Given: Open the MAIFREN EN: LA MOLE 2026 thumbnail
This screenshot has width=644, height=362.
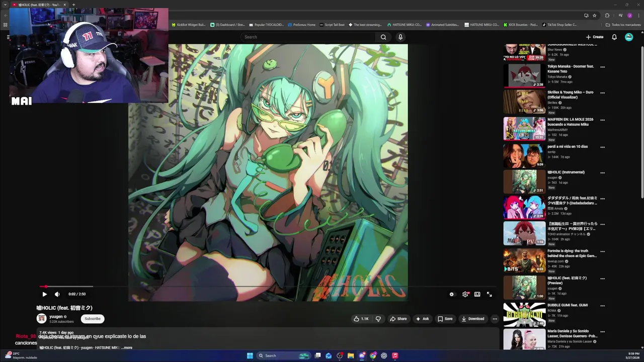Looking at the screenshot, I should click(524, 129).
